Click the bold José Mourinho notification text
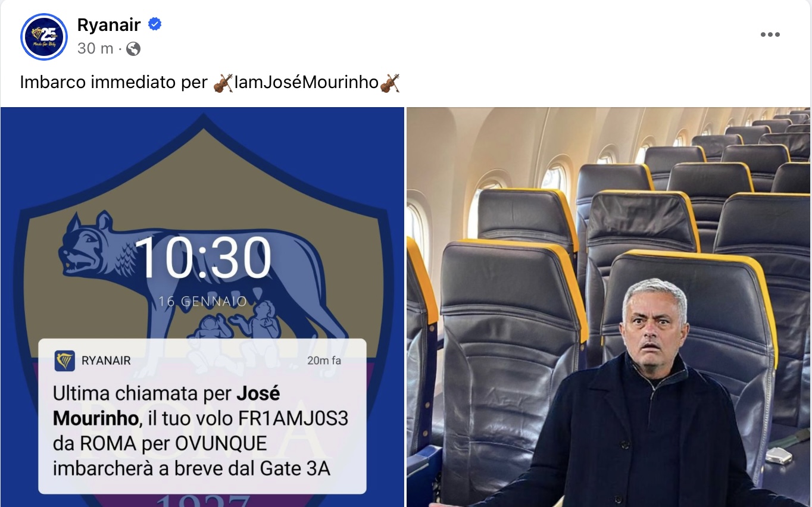 (167, 406)
